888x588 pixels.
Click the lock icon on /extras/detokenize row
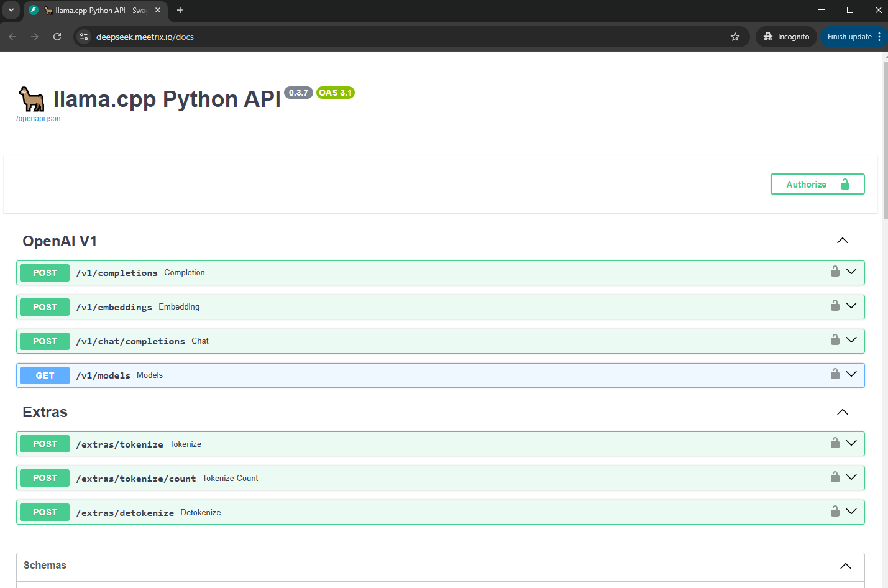835,511
